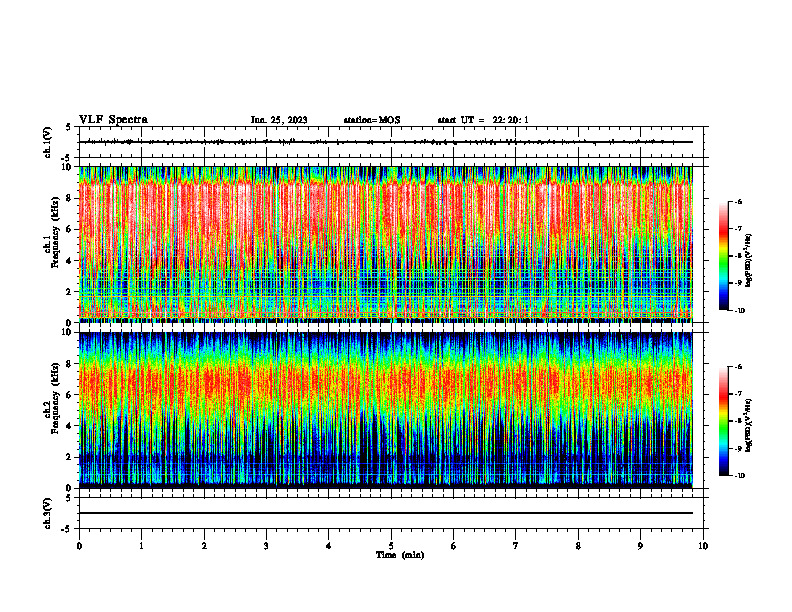Click the time axis tick label "5"
The height and width of the screenshot is (612, 792).
[x=391, y=546]
